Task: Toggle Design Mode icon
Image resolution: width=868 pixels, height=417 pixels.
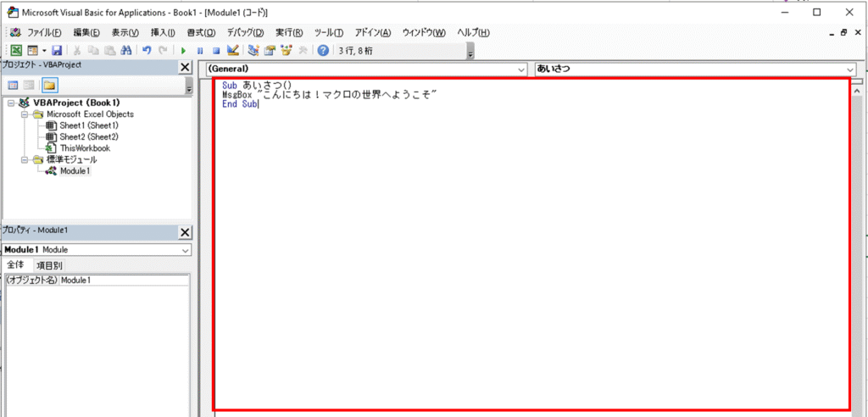Action: click(232, 50)
